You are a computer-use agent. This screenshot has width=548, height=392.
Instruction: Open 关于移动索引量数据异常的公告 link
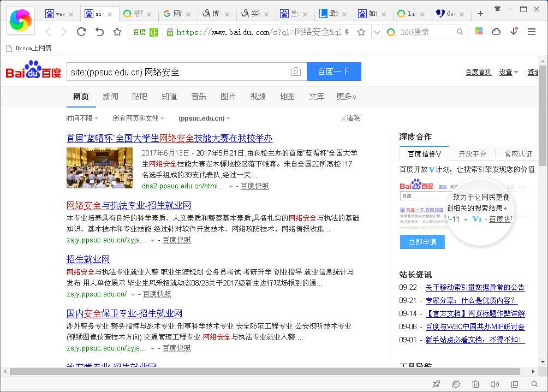(475, 287)
